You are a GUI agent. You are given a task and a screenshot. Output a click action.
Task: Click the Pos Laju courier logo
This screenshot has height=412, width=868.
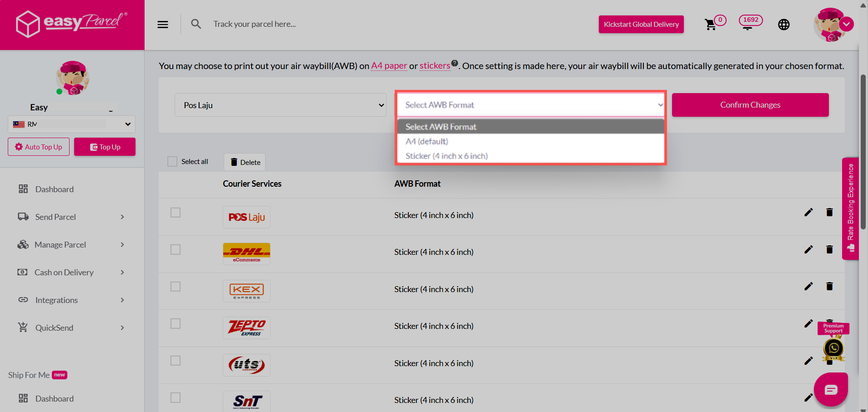point(246,217)
